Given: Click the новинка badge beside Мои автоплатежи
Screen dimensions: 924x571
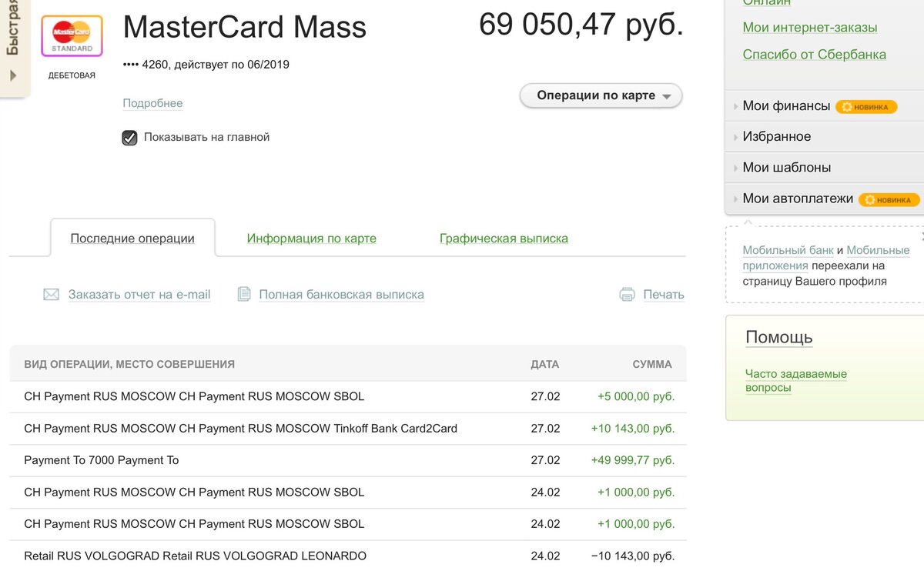Looking at the screenshot, I should coord(889,199).
